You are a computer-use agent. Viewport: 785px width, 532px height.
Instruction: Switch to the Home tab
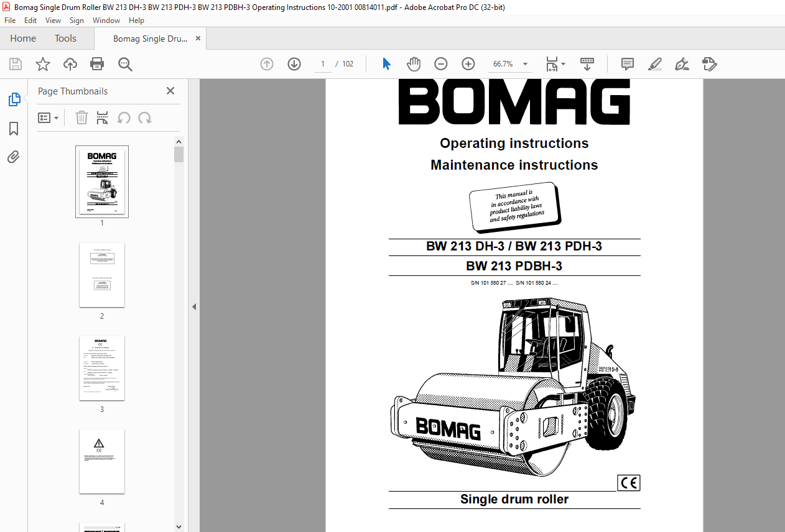23,39
